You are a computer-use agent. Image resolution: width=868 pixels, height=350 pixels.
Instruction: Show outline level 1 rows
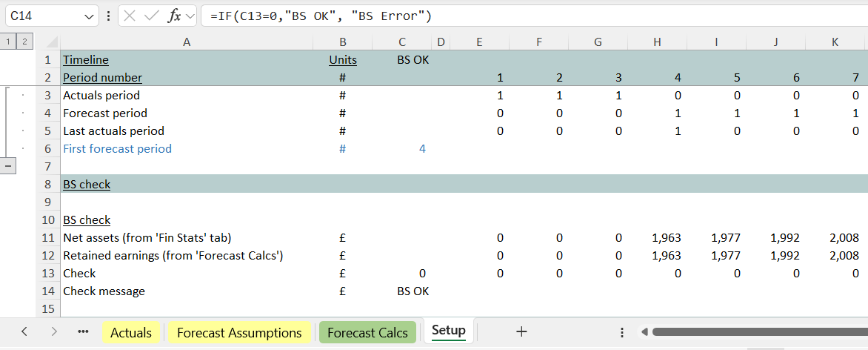[x=9, y=42]
